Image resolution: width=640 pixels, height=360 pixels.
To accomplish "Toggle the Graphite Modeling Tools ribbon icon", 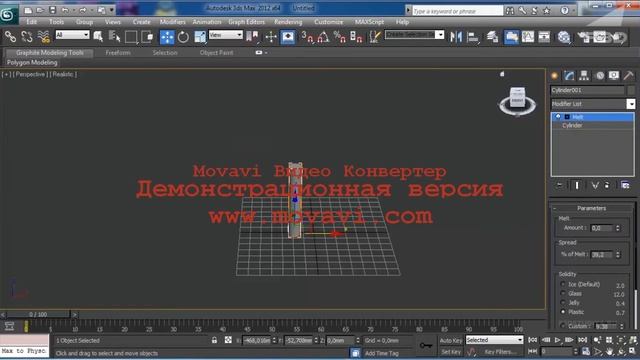I will (511, 37).
